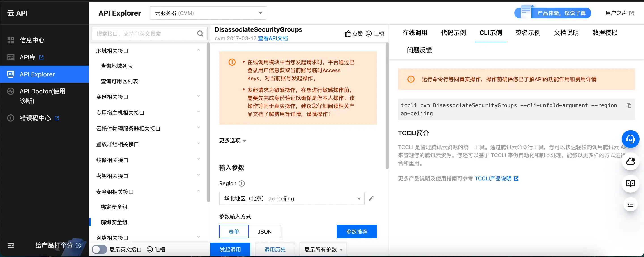Image resolution: width=644 pixels, height=257 pixels.
Task: Click the warning icon in CLI notice
Action: [411, 79]
